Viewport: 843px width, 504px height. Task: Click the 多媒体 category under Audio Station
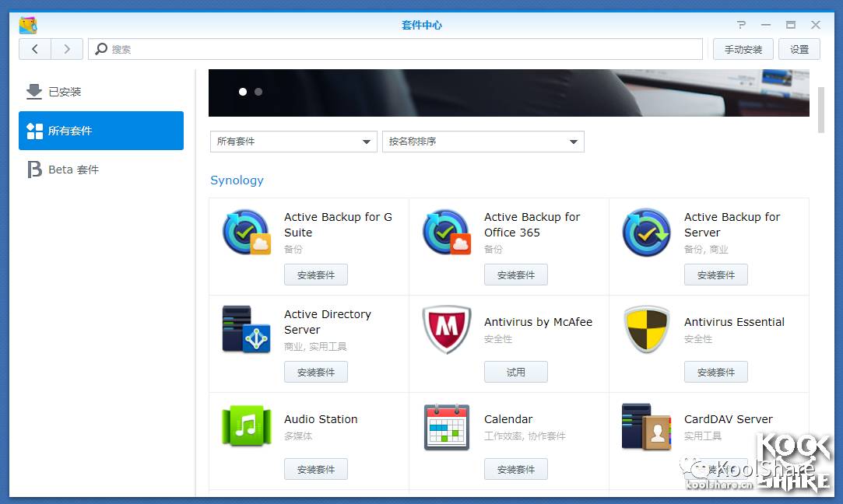pos(298,436)
